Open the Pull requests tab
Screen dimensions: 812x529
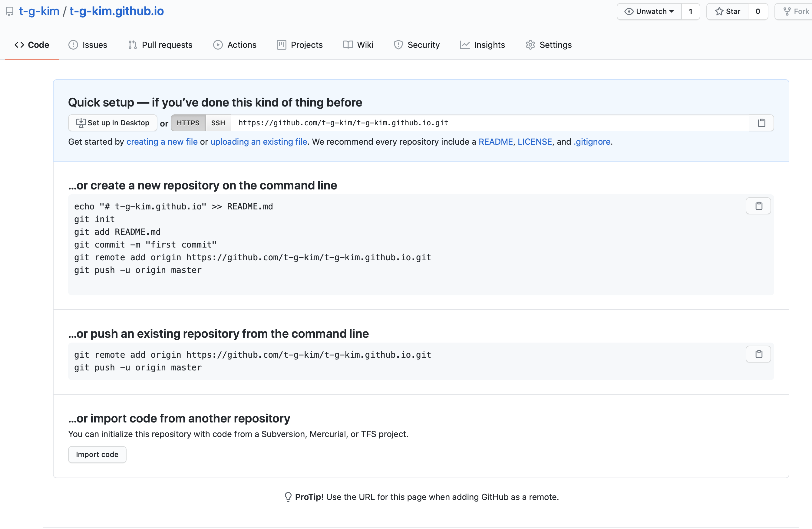tap(160, 45)
